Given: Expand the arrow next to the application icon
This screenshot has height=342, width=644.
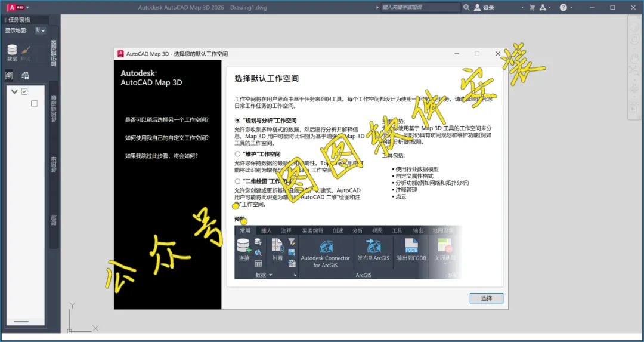Looking at the screenshot, I should pos(28,7).
